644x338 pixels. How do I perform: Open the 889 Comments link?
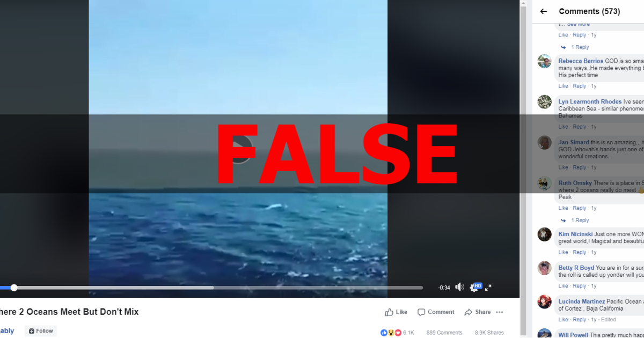point(444,333)
